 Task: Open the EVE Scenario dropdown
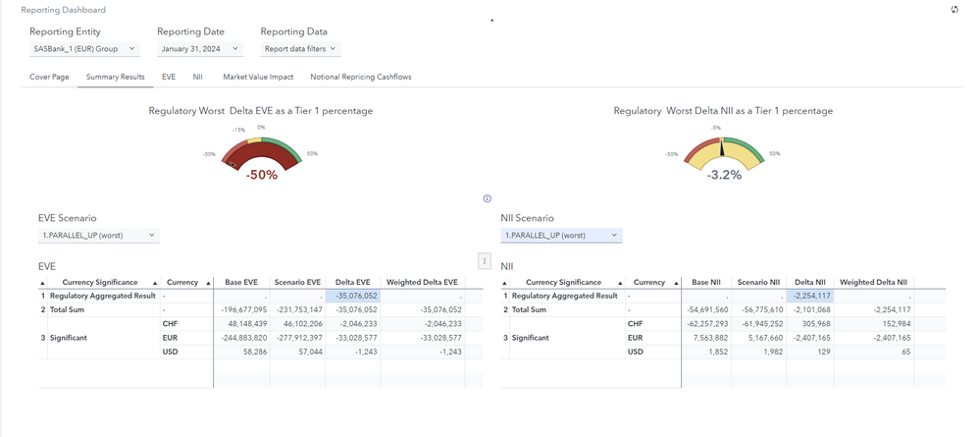(x=99, y=235)
